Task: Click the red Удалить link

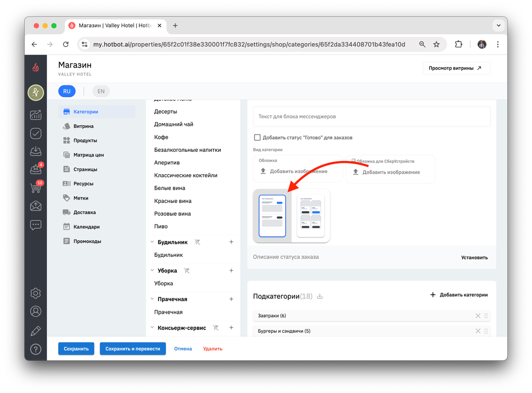Action: [x=212, y=348]
